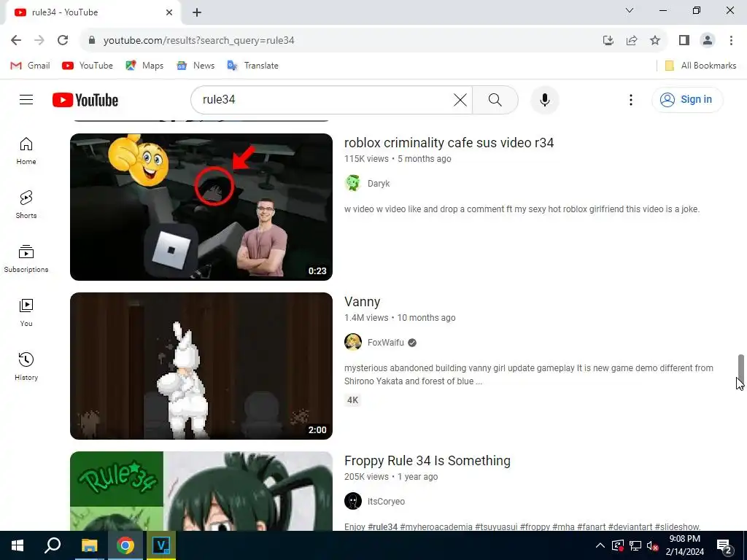
Task: Open the YouTube hamburger guide menu
Action: (x=26, y=99)
